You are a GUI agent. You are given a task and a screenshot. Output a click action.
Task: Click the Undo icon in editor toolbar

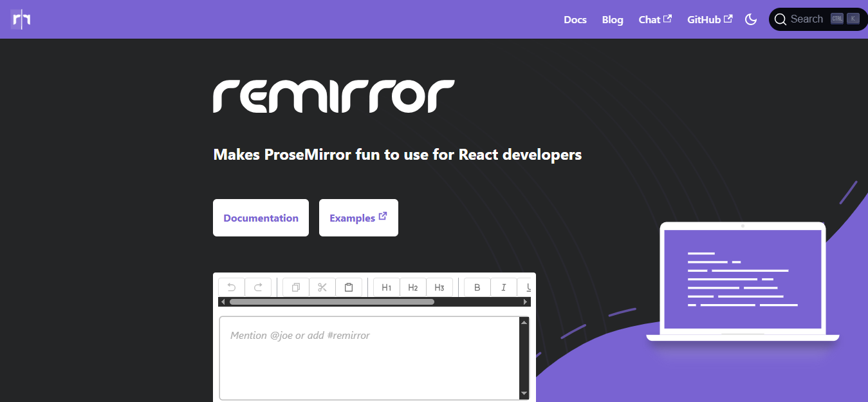pos(232,287)
